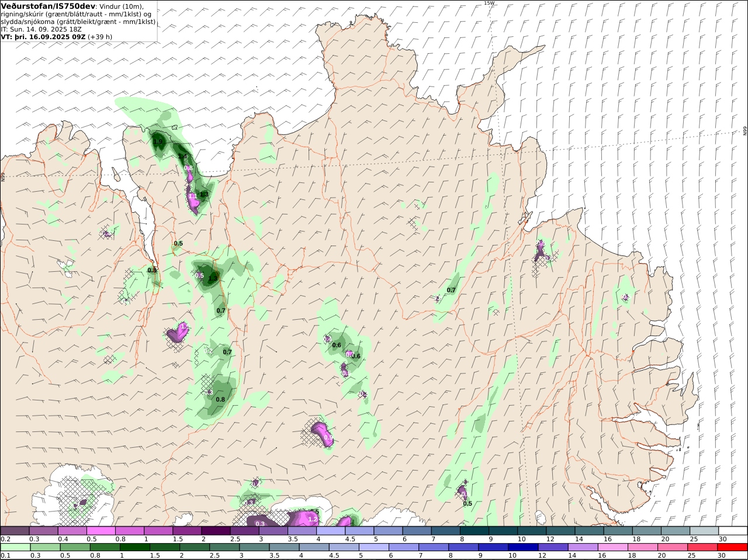
Task: Click the 1.9 precipitation value in northwest
Action: coord(158,141)
